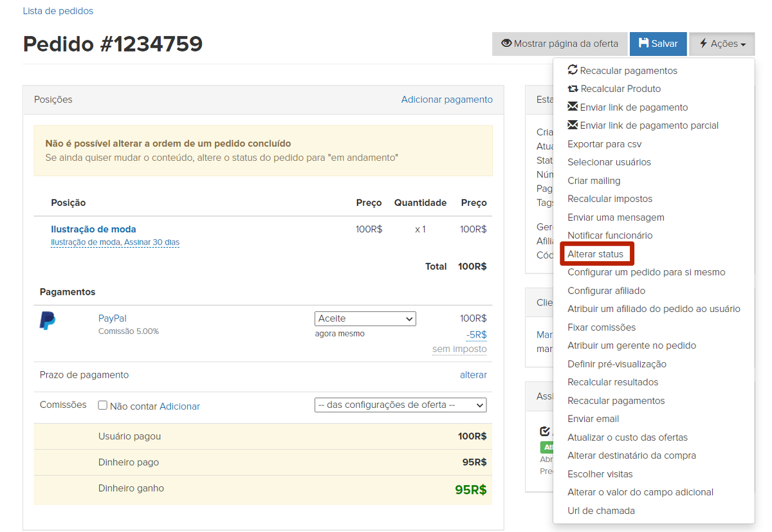772x532 pixels.
Task: Click the retweet icon beside Recalcular Produto
Action: pos(573,89)
